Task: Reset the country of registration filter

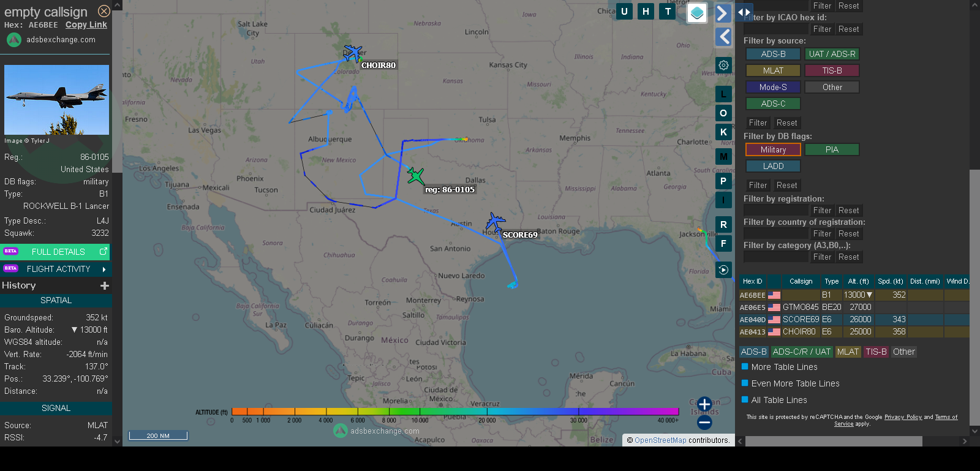Action: point(848,233)
